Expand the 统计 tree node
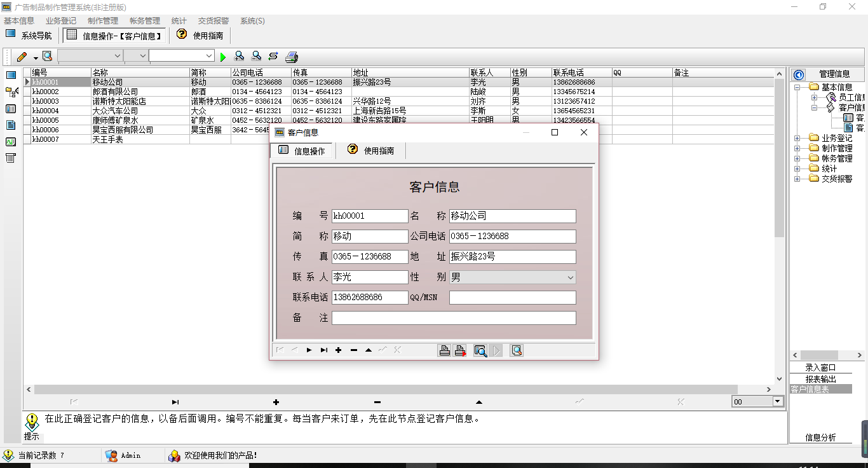The image size is (868, 468). point(797,169)
